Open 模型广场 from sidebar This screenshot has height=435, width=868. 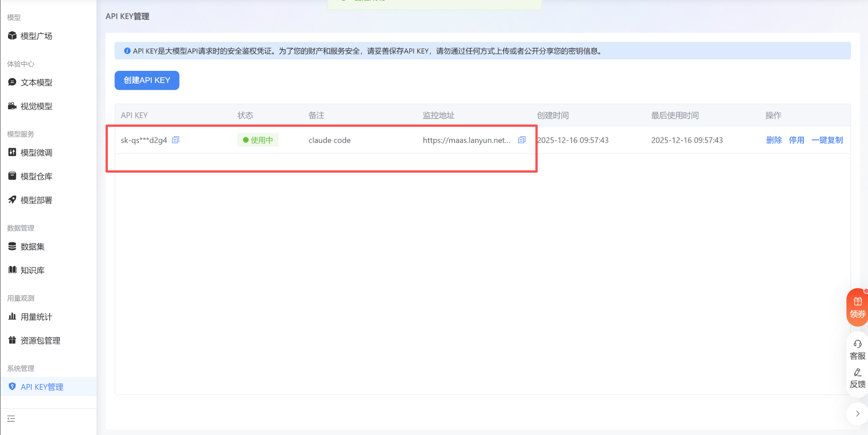click(x=36, y=36)
